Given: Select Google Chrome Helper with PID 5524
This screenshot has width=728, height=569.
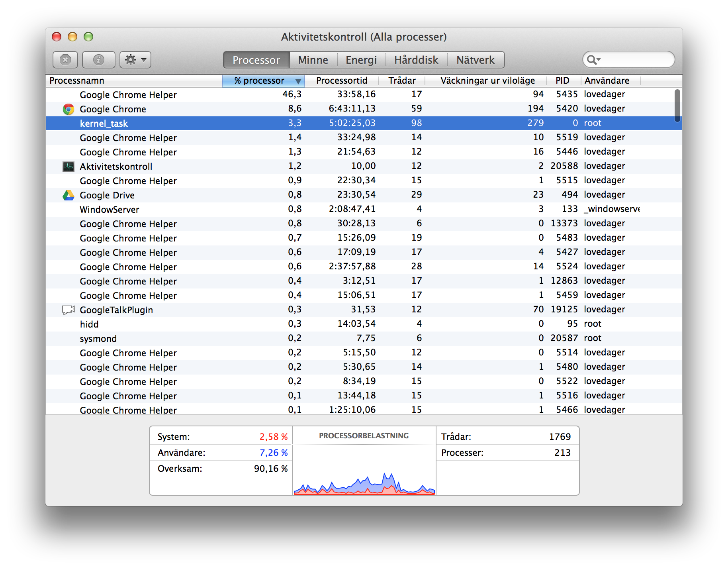Looking at the screenshot, I should coord(364,267).
